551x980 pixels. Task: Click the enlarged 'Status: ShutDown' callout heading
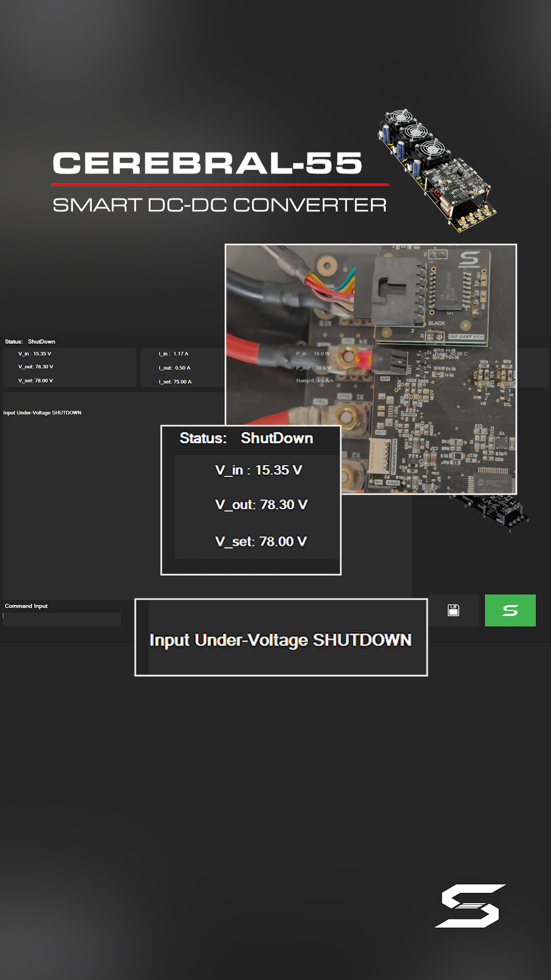click(246, 438)
